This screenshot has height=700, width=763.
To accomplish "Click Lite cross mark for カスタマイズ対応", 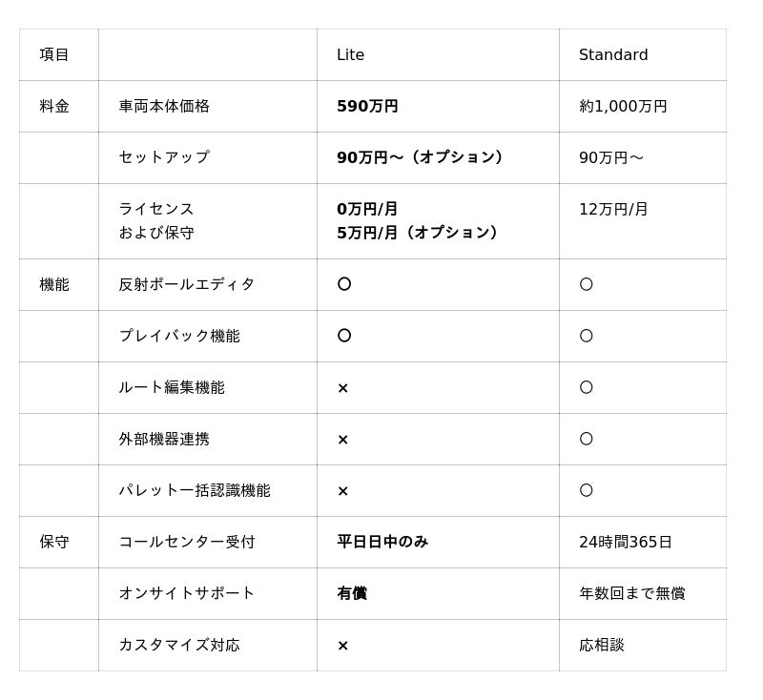I will tap(343, 646).
